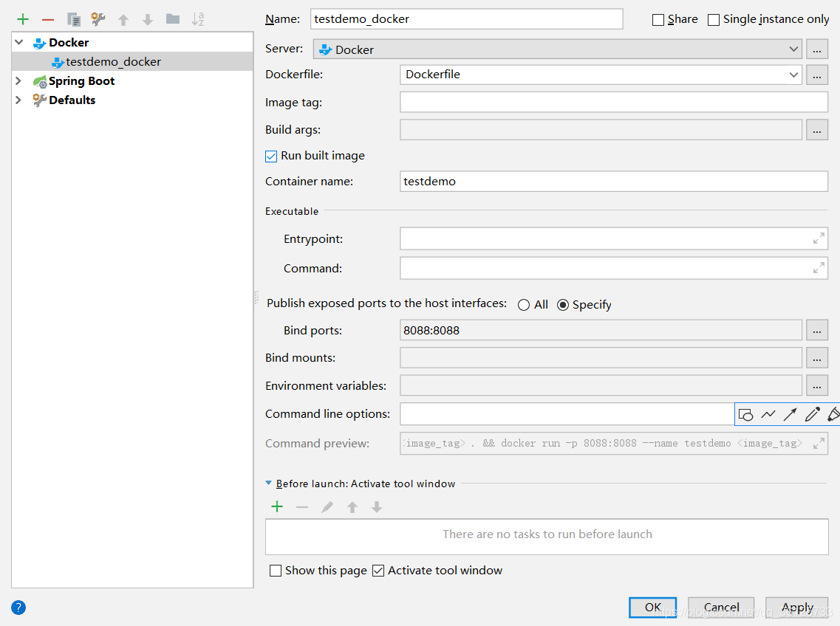This screenshot has height=626, width=840.
Task: Expand the Spring Boot tree node
Action: [18, 81]
